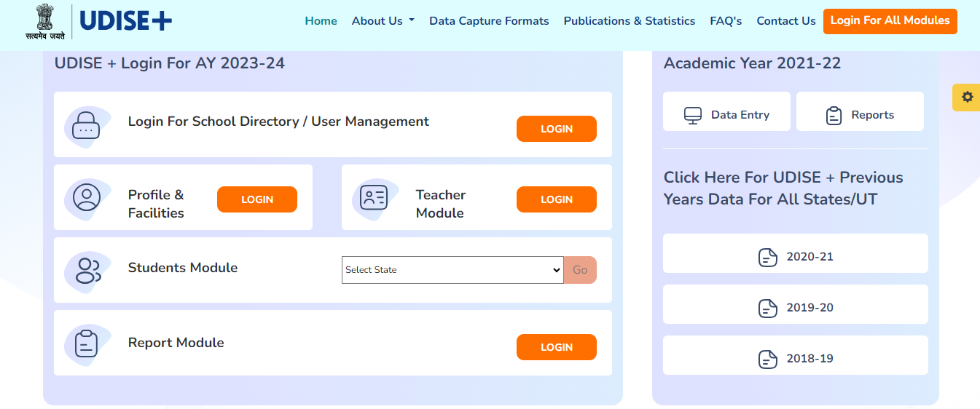Click Login For All Modules button
980x409 pixels.
tap(890, 20)
